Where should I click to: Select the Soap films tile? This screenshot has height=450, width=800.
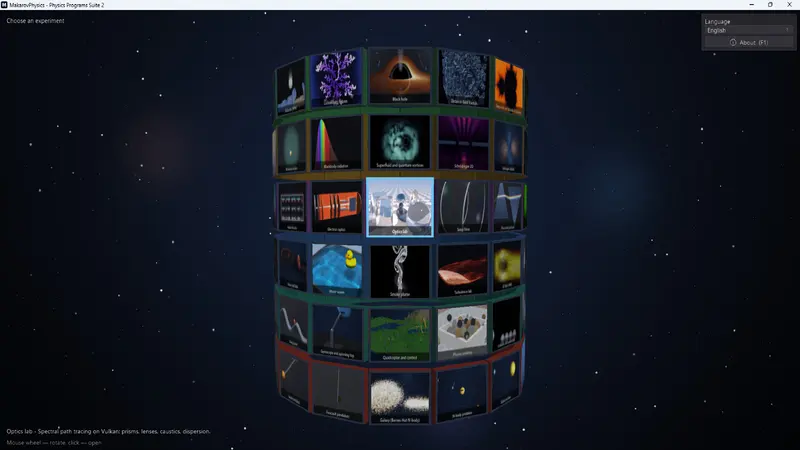point(463,207)
